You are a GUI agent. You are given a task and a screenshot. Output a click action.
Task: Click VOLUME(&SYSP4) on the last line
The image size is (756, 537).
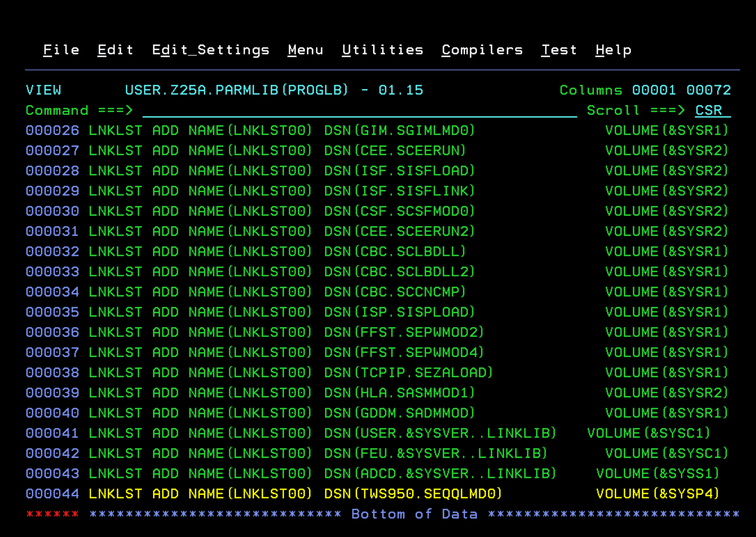(x=657, y=494)
